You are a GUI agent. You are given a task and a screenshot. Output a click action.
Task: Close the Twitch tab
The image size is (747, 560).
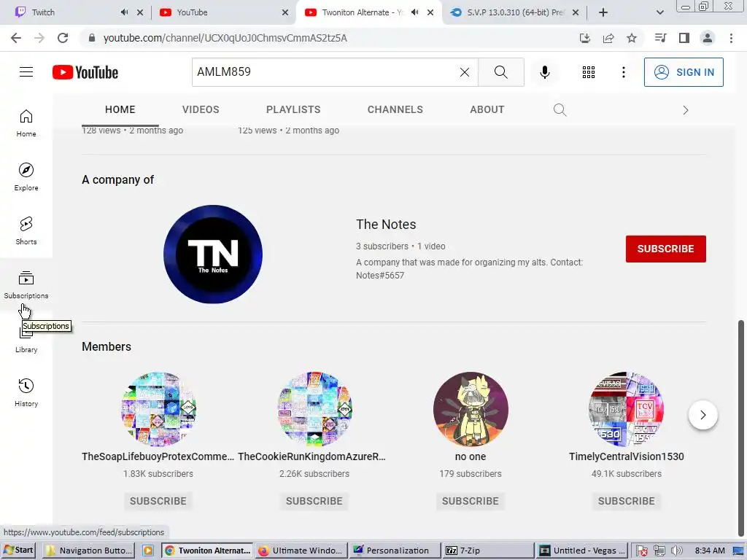140,12
